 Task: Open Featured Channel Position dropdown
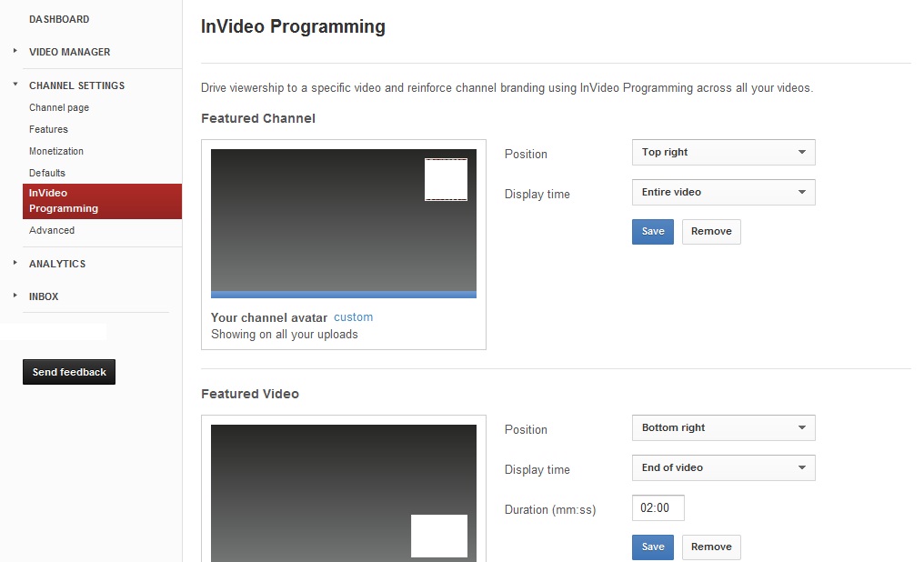coord(724,152)
